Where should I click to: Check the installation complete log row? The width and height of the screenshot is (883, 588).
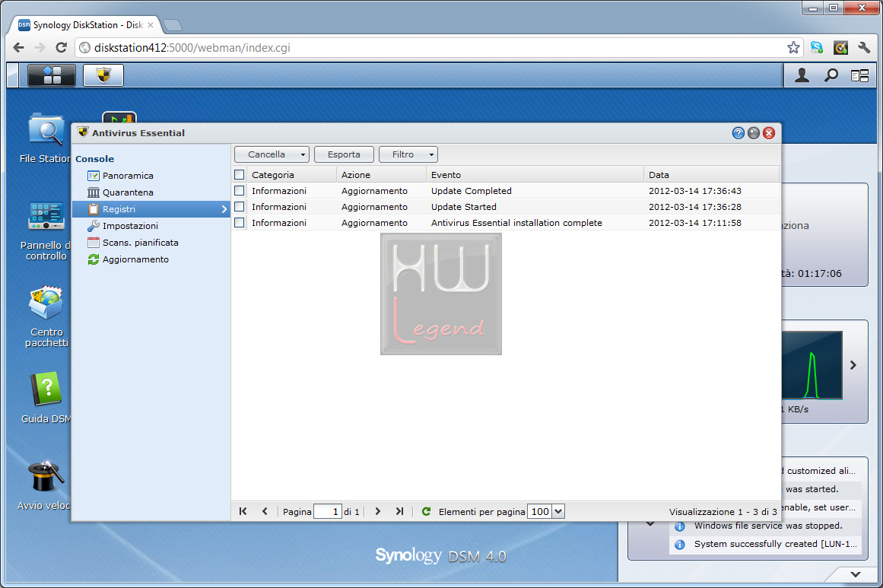click(240, 222)
